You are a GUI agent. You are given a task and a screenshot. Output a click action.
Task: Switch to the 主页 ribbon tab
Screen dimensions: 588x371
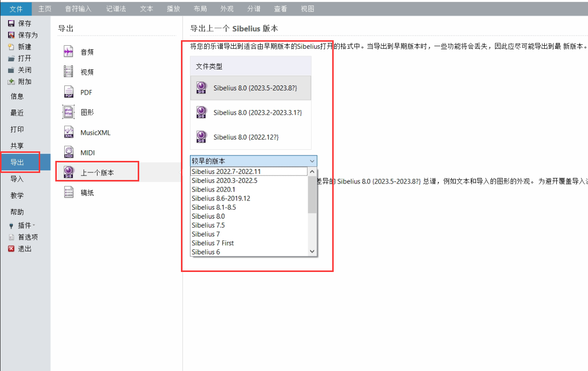(45, 9)
